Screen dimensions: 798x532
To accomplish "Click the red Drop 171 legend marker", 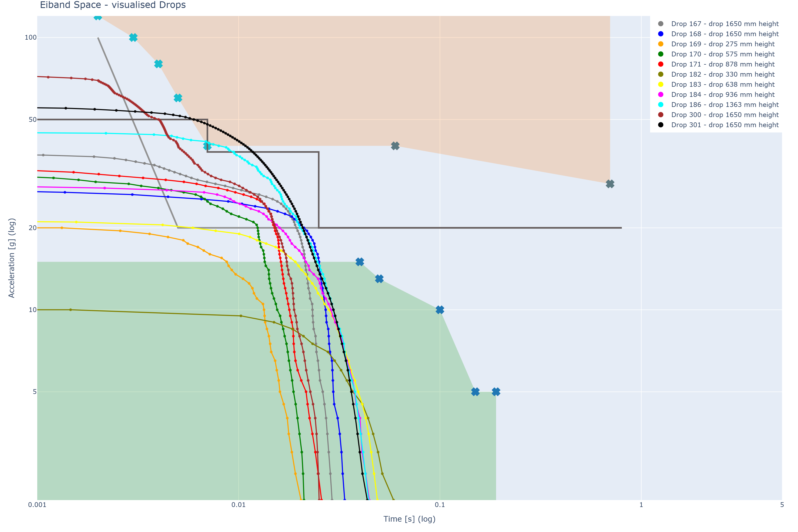I will click(x=660, y=64).
